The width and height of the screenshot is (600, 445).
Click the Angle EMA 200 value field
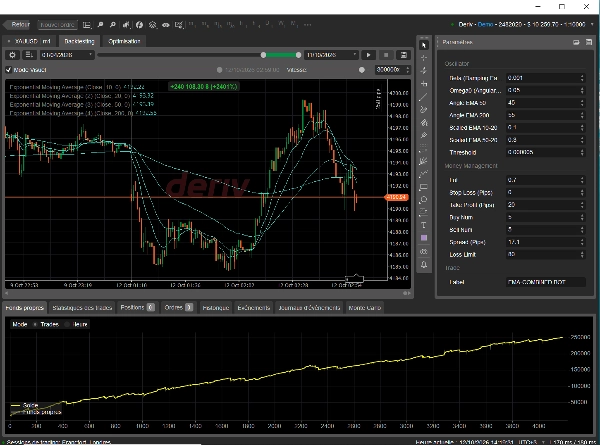[545, 115]
